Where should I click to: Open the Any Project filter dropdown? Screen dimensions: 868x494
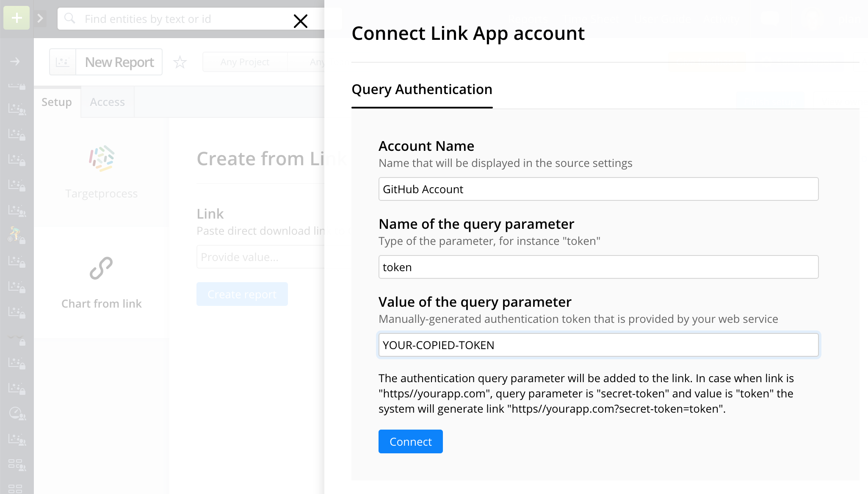(245, 62)
